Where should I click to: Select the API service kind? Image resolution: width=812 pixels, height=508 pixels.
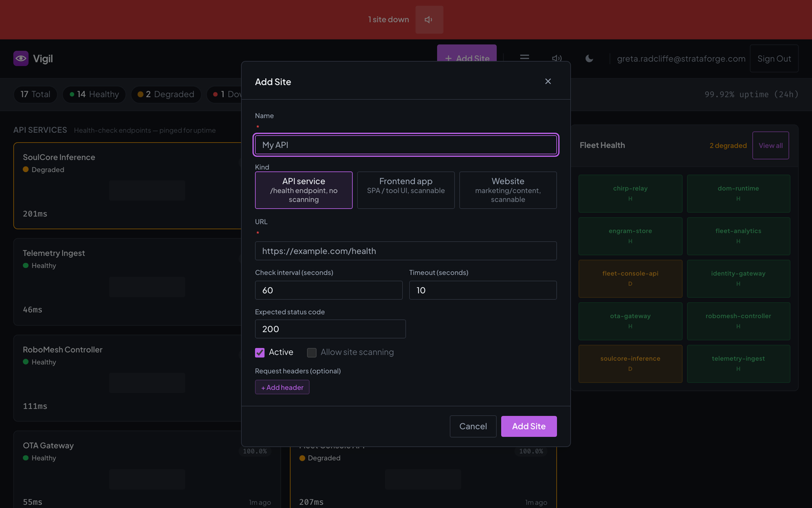(304, 190)
